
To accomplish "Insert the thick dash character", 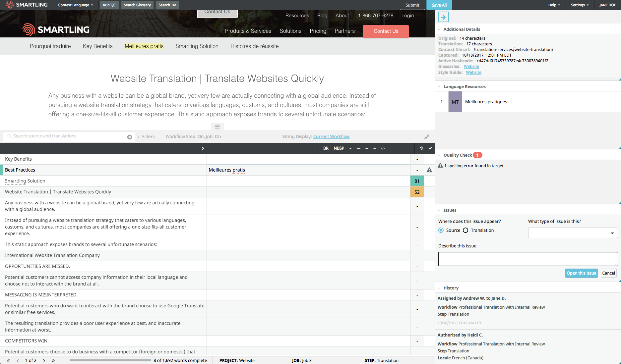I will pos(367,148).
